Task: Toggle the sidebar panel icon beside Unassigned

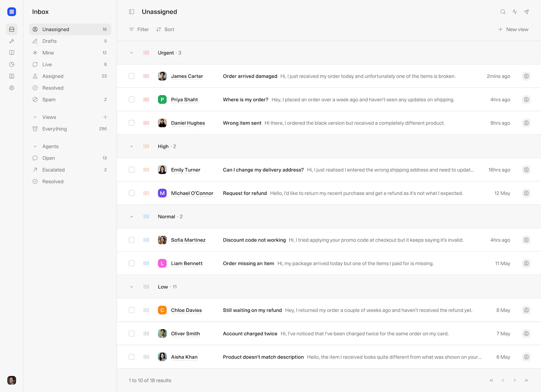Action: tap(132, 12)
